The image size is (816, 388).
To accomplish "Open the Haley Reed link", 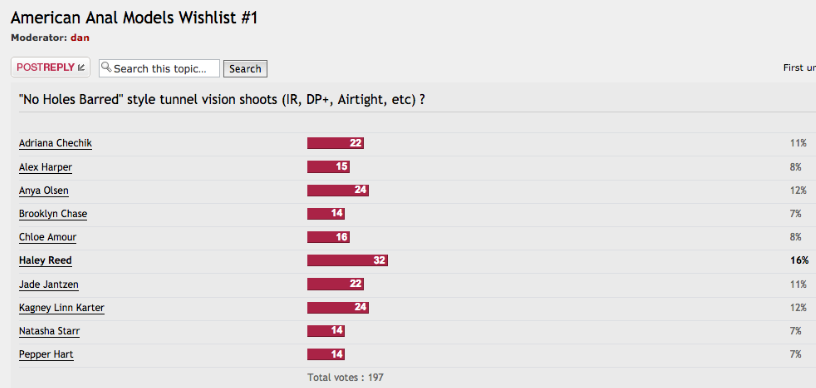I will pyautogui.click(x=45, y=261).
